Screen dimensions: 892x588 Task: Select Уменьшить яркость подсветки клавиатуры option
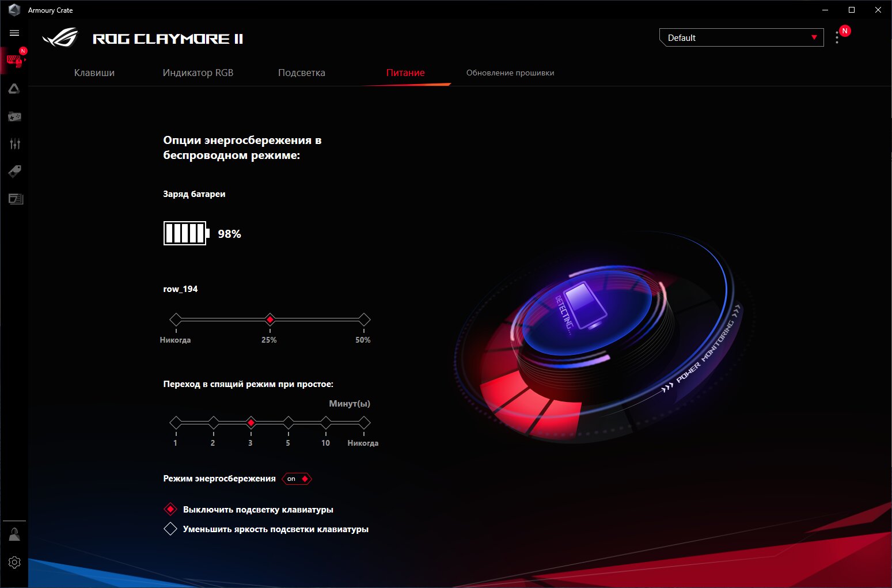(170, 529)
